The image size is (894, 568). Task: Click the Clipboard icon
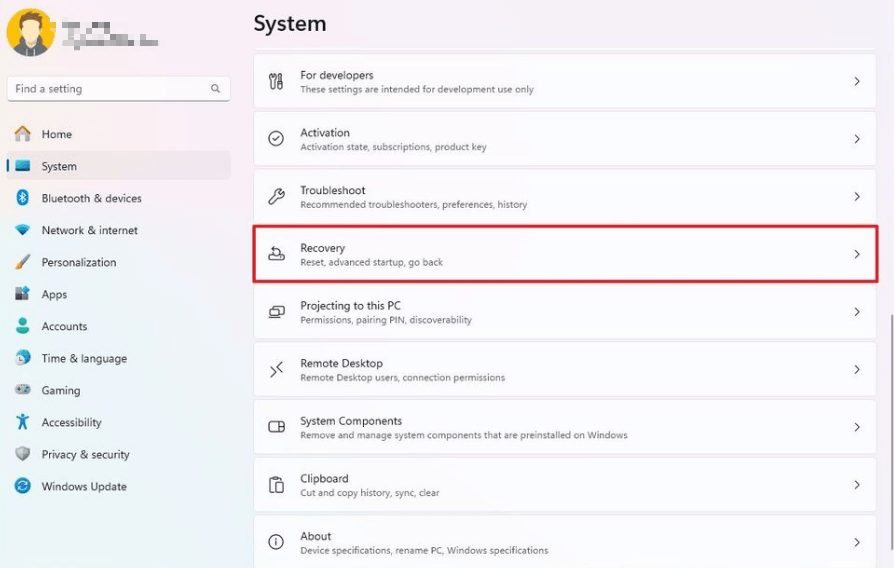pos(276,485)
